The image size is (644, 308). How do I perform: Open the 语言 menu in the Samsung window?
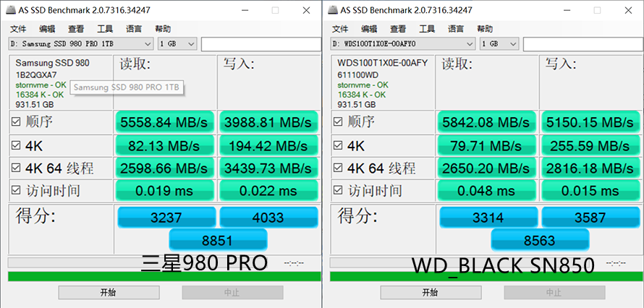point(134,29)
